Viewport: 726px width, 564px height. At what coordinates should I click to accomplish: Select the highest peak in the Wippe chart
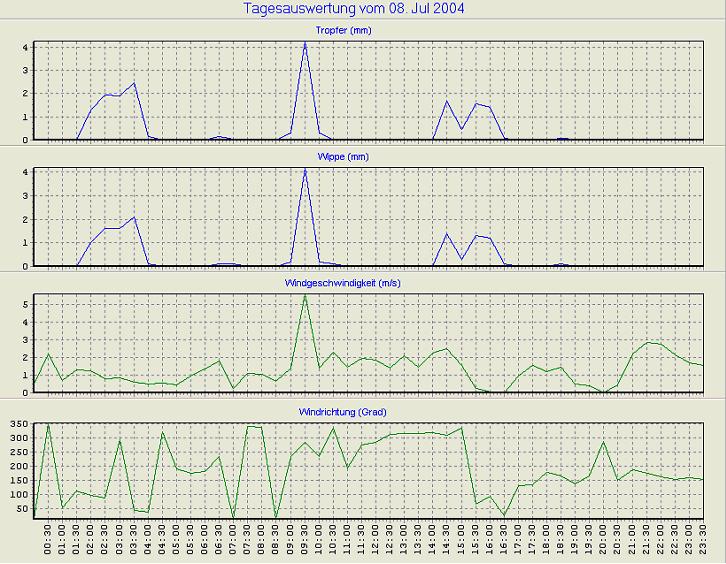[305, 169]
